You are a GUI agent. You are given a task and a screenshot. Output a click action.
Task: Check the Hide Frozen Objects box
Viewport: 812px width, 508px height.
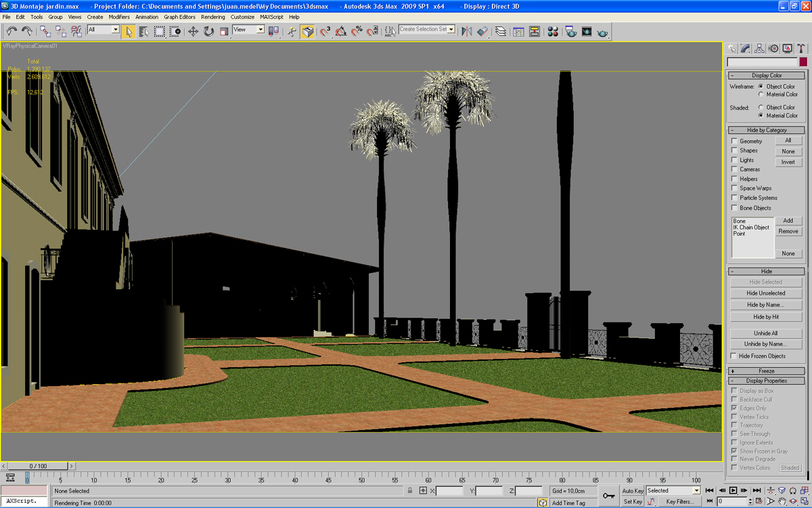coord(734,356)
